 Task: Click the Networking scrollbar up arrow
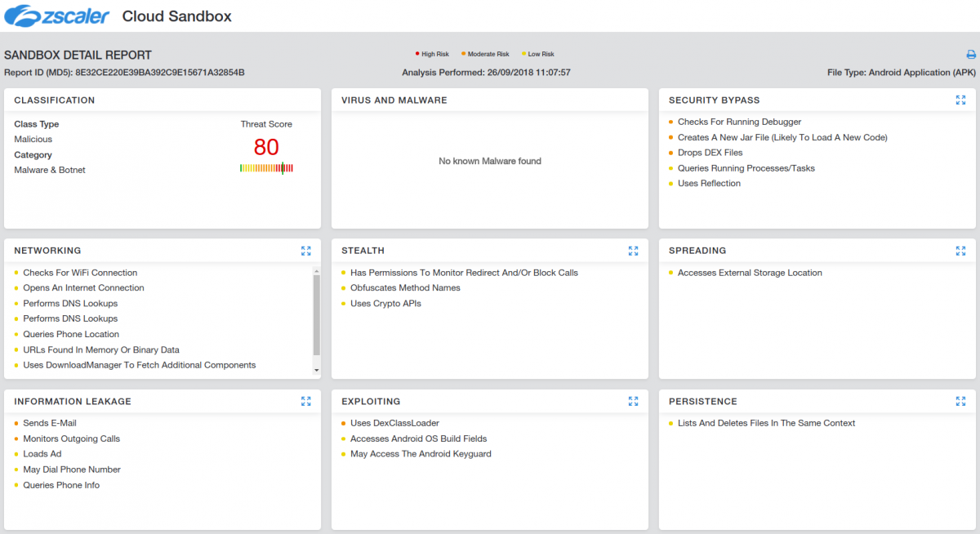pyautogui.click(x=317, y=270)
